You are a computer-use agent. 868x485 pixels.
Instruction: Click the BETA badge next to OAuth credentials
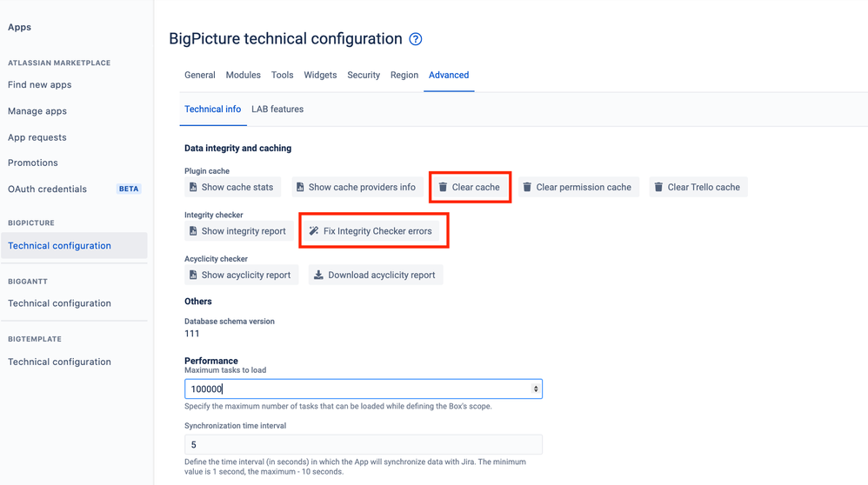[x=129, y=189]
